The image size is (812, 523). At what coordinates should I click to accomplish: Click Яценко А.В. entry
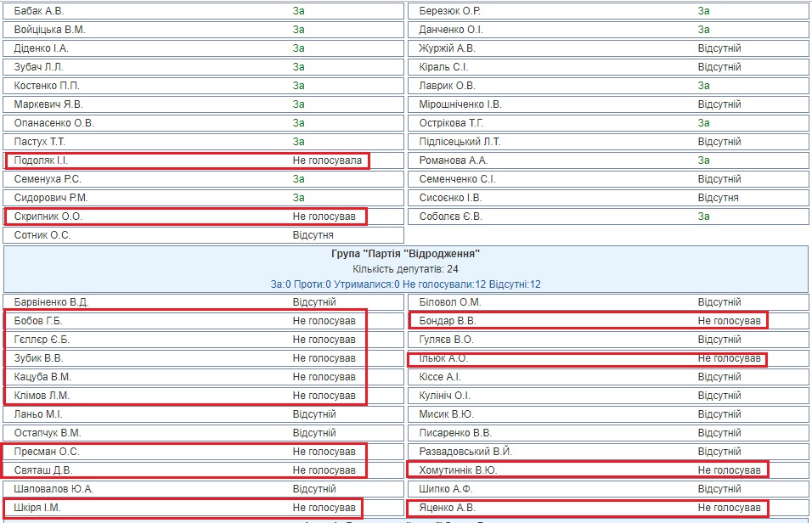(447, 508)
